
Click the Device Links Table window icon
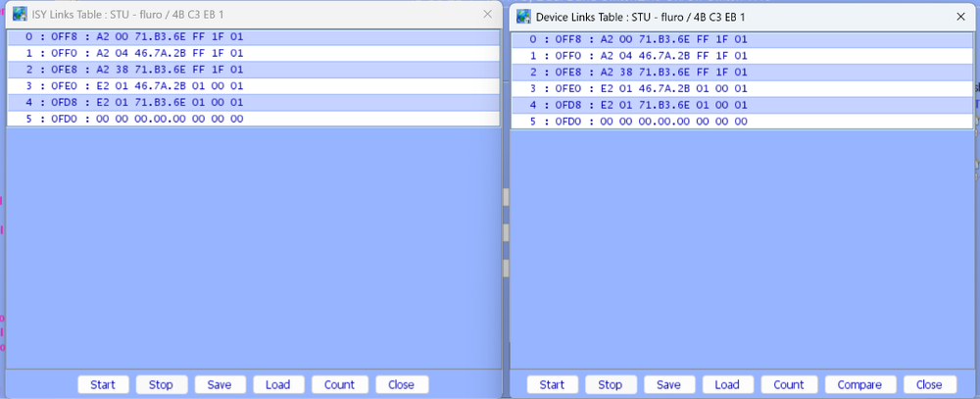click(x=523, y=17)
